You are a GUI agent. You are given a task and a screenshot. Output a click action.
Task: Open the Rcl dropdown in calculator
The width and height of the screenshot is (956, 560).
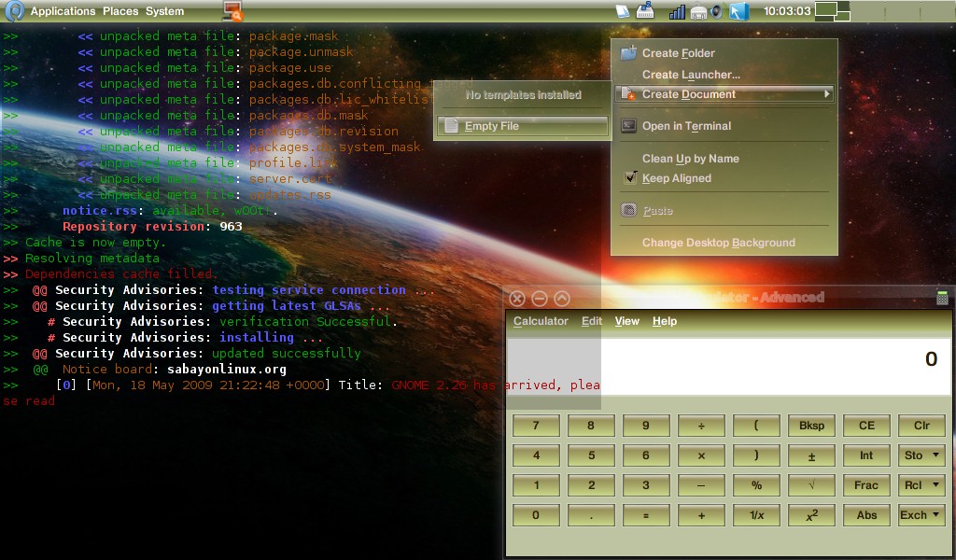(921, 485)
